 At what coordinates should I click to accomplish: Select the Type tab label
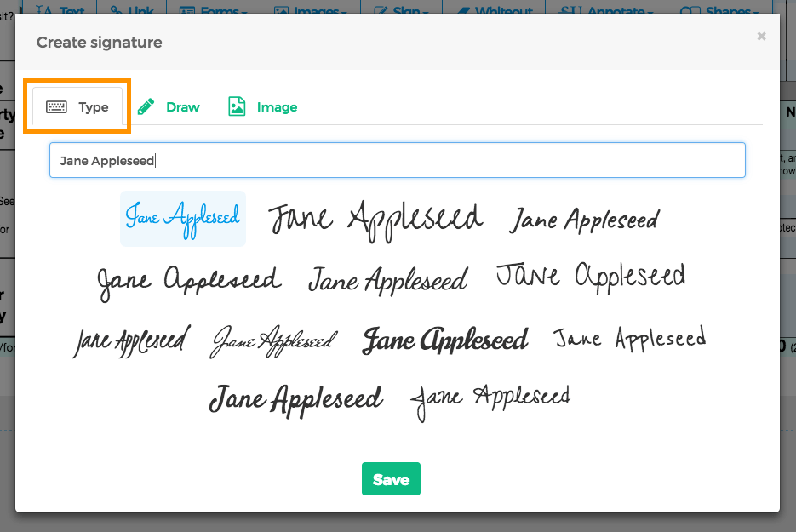tap(94, 107)
